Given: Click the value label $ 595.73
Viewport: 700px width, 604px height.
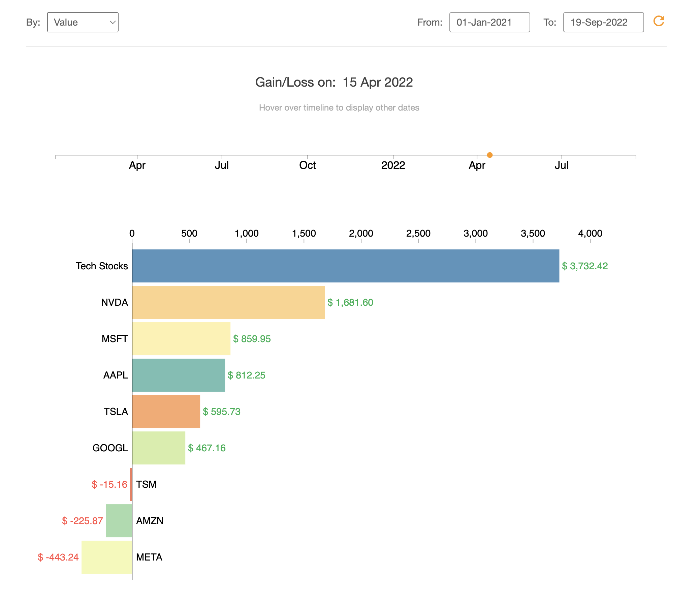Looking at the screenshot, I should pyautogui.click(x=222, y=411).
